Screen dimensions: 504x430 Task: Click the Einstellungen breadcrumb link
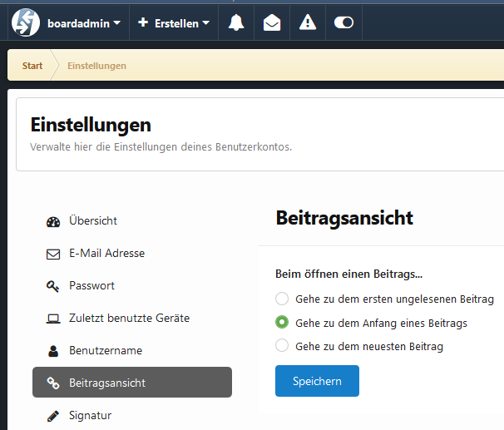point(96,66)
